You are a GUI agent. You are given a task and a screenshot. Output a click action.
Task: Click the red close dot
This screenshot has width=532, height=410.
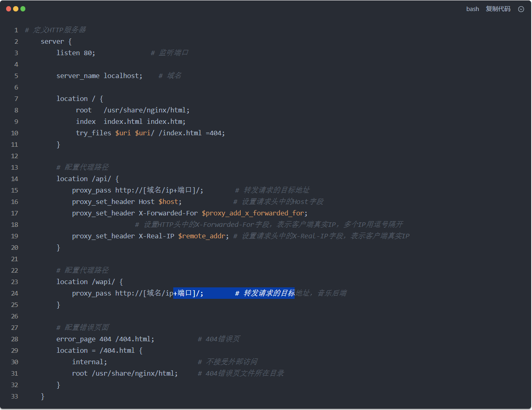9,9
